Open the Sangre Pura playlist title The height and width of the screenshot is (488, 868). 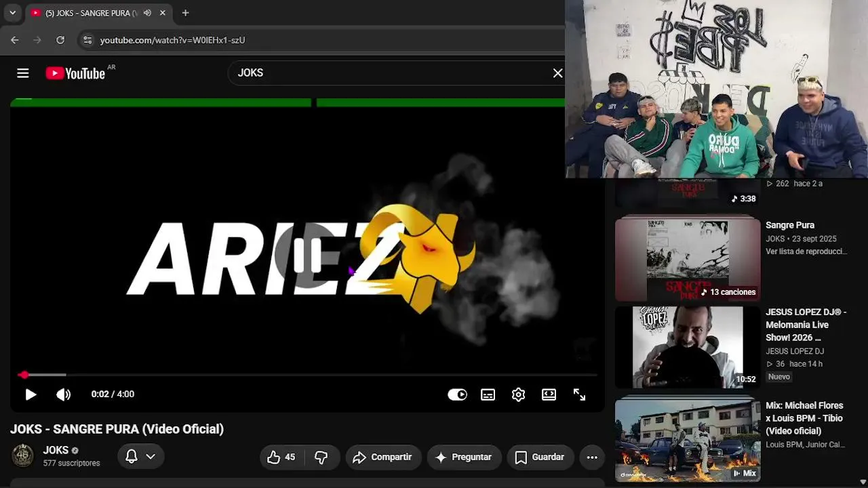point(790,225)
